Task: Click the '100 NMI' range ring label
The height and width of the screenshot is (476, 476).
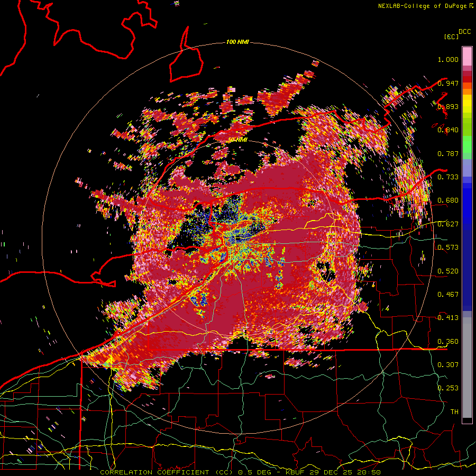Action: pyautogui.click(x=237, y=42)
